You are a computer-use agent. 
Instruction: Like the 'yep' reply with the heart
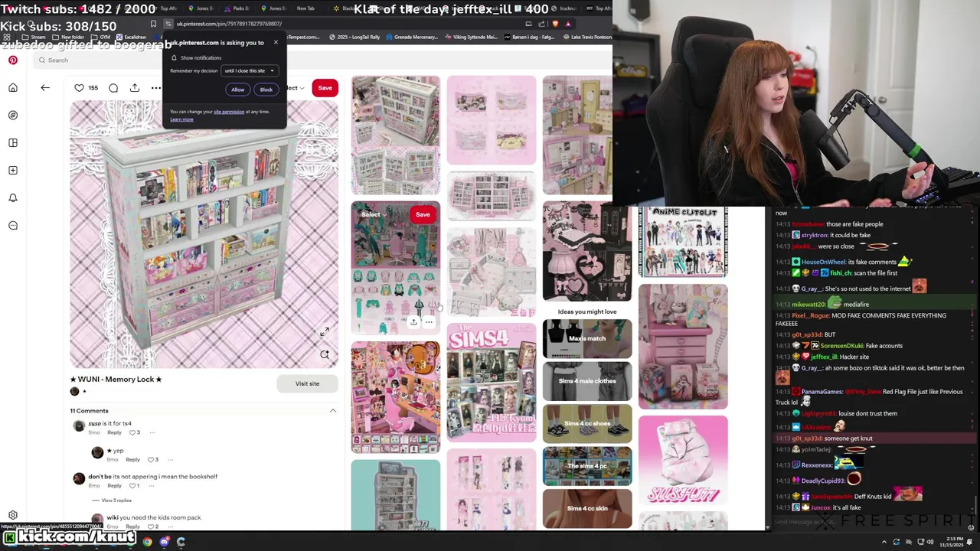click(149, 460)
